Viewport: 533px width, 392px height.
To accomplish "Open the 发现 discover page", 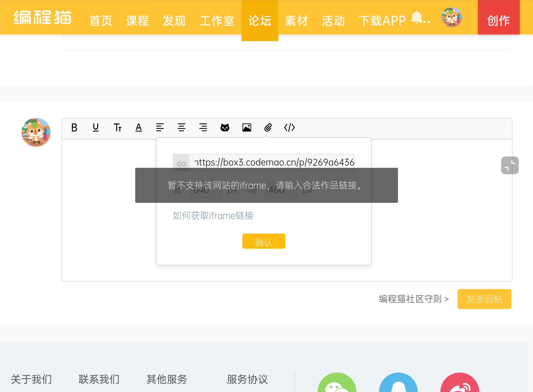I will pyautogui.click(x=174, y=21).
